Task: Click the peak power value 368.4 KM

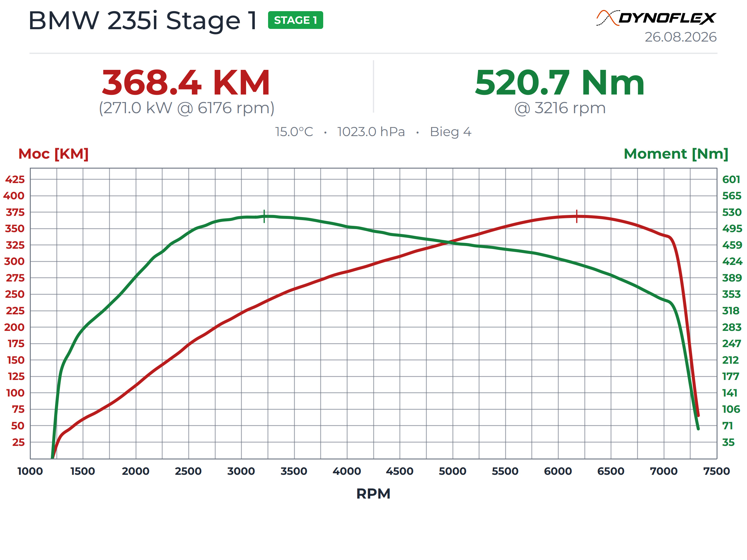Action: point(186,82)
